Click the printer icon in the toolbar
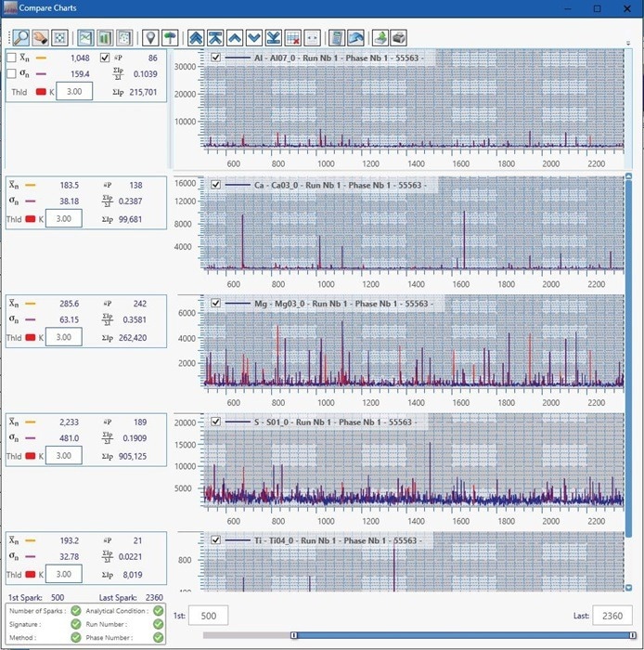 (x=398, y=38)
